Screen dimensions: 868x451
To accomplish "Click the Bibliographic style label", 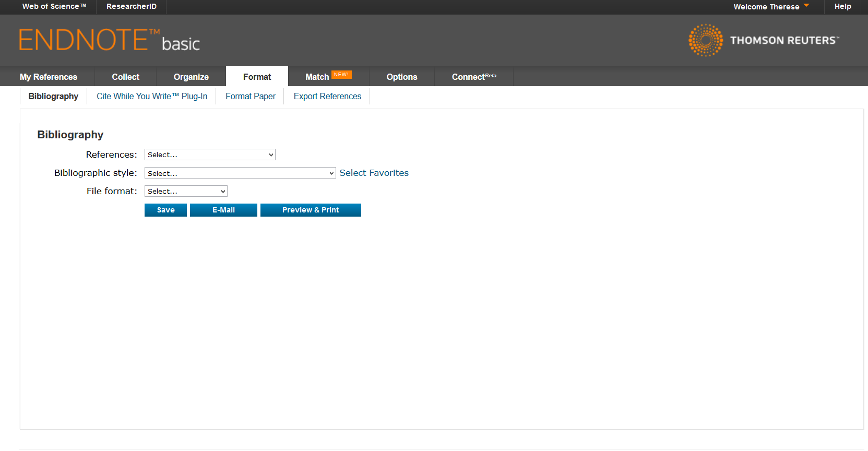I will point(96,173).
